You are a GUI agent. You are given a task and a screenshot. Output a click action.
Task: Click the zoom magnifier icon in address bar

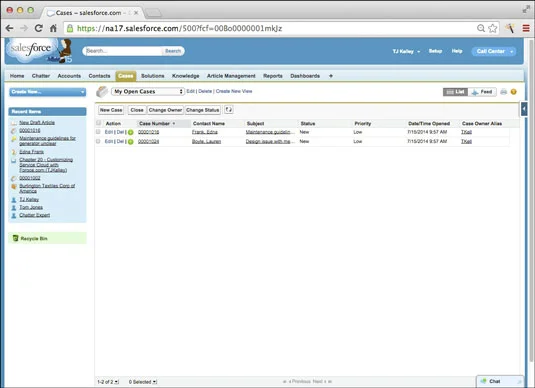pyautogui.click(x=480, y=28)
